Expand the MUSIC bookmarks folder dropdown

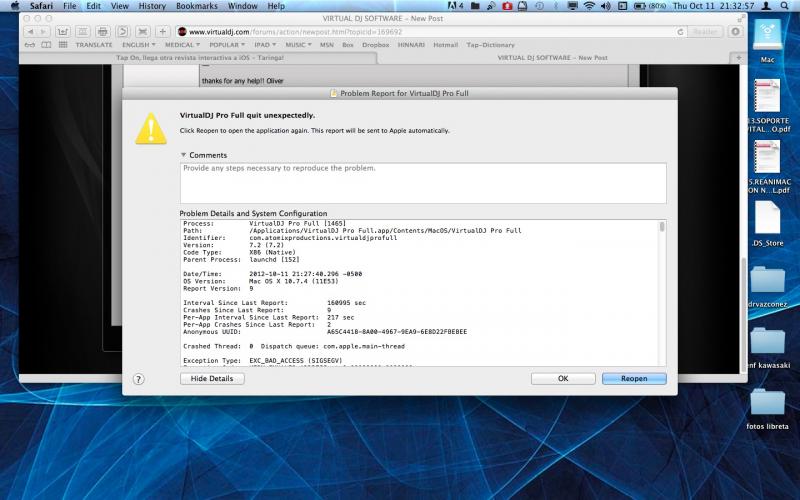[x=298, y=45]
